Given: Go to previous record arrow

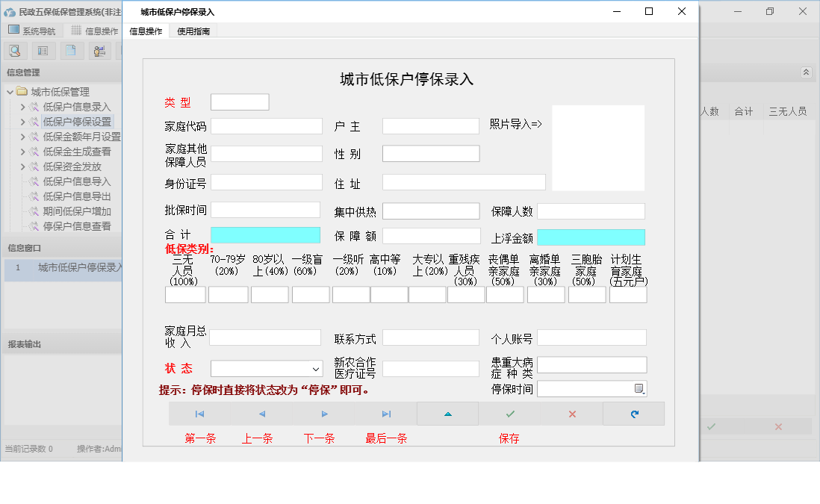Looking at the screenshot, I should click(261, 414).
